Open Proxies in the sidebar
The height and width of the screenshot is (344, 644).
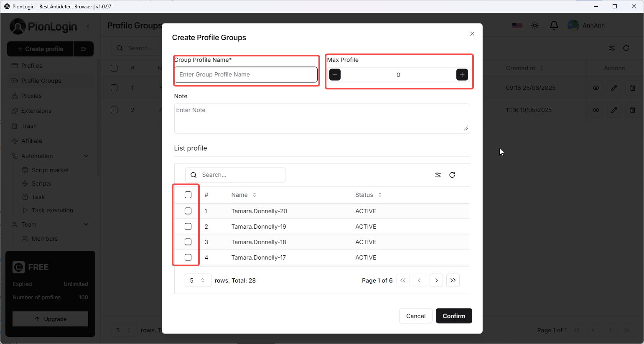(x=31, y=96)
